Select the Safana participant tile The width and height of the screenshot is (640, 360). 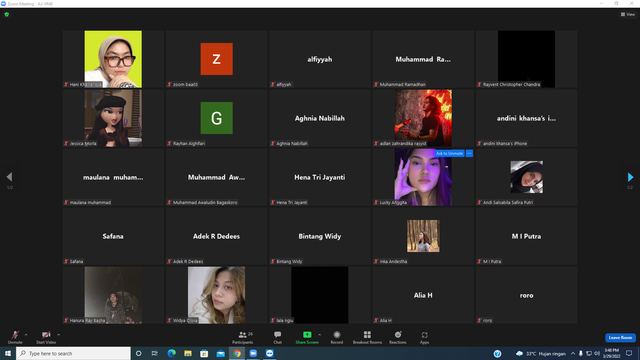[113, 236]
